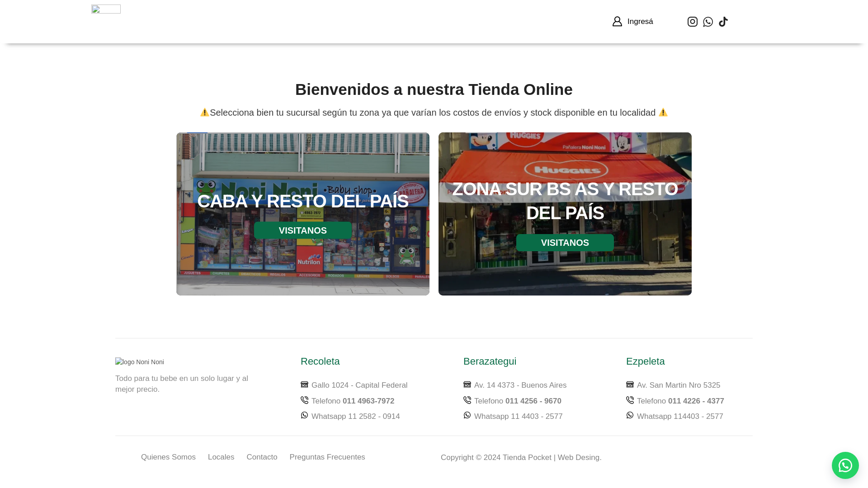Open the floating WhatsApp chat button

(x=845, y=465)
